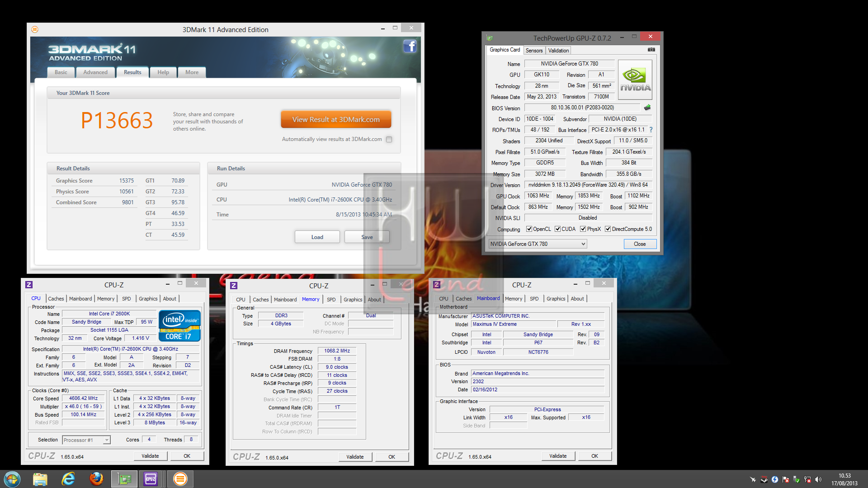Click the 3DMark 11 title bar app icon

click(35, 29)
